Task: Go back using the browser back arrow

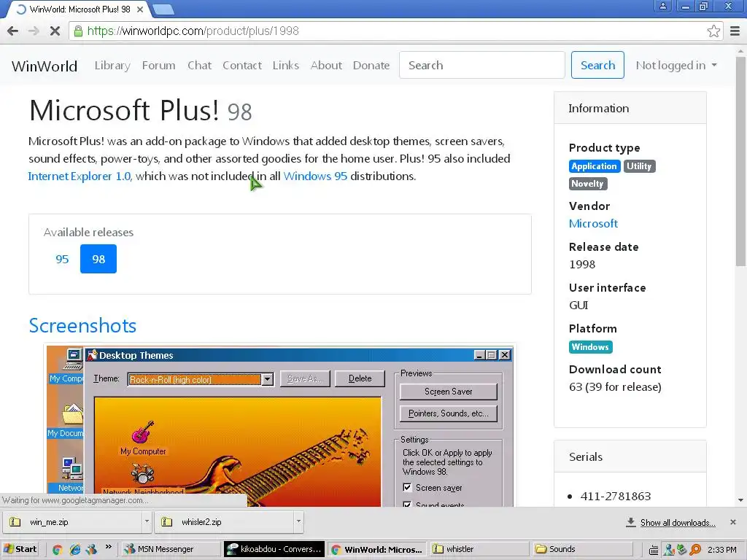Action: (13, 31)
